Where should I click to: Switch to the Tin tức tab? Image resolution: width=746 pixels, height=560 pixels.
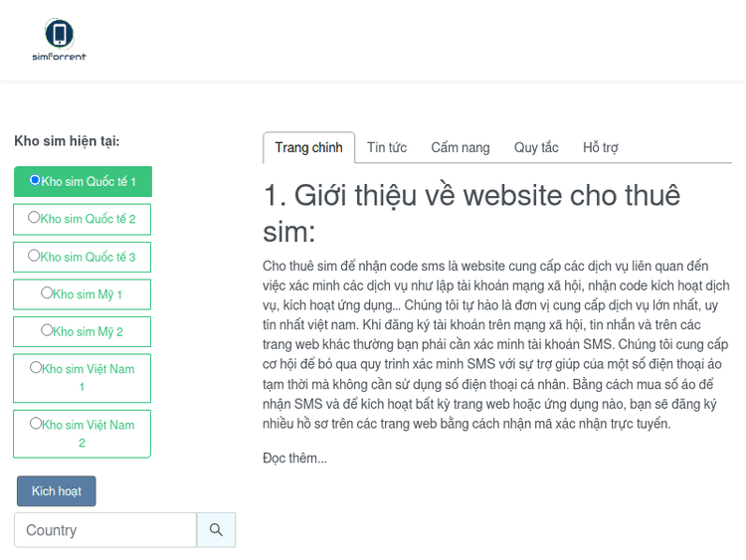click(x=386, y=147)
